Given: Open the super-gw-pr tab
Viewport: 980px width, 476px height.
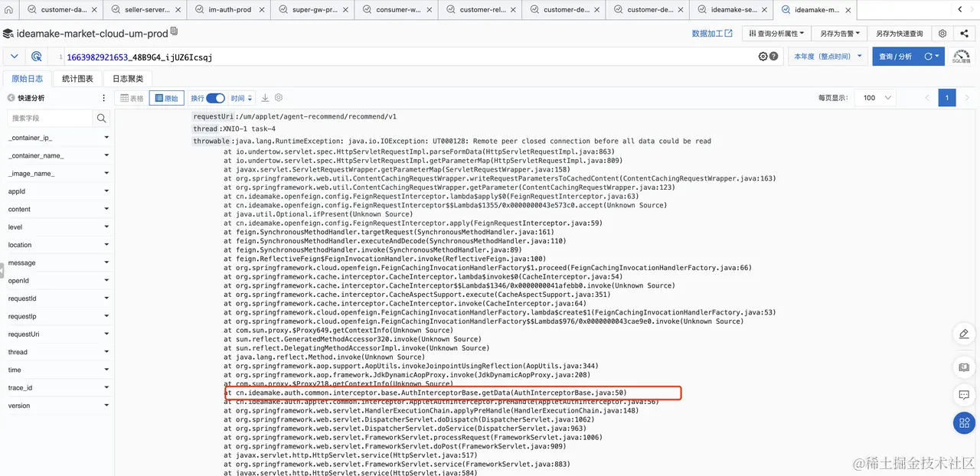Looking at the screenshot, I should [x=312, y=10].
